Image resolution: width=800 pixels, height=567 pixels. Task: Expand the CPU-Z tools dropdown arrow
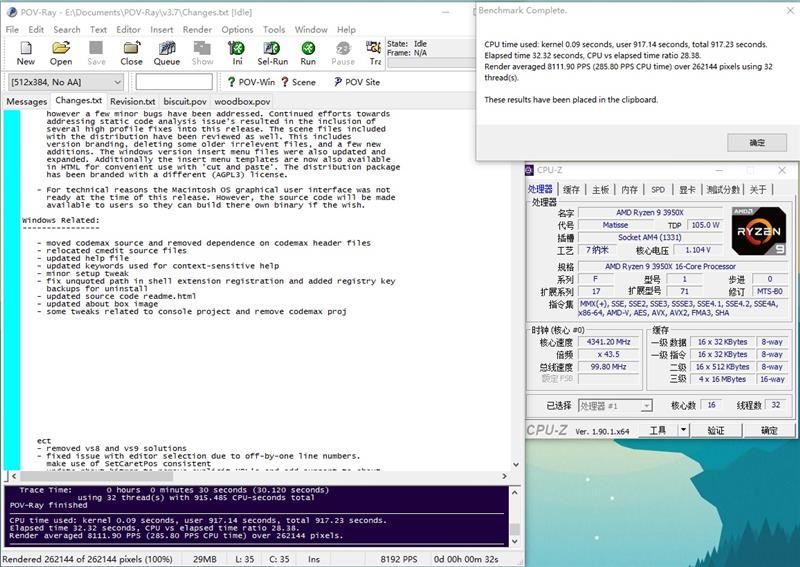coord(683,430)
